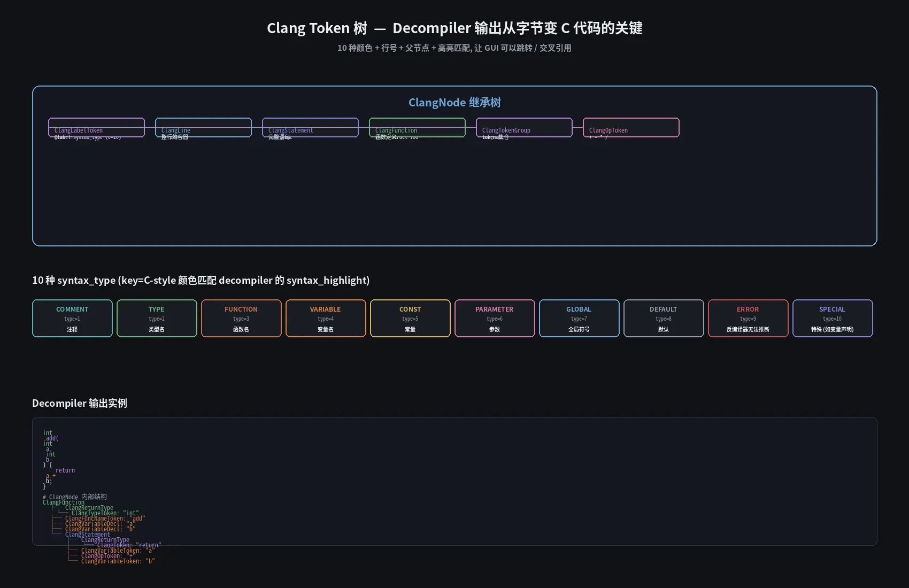Select the pink ClangOpToken node box
Viewport: 909px width, 588px height.
click(631, 128)
